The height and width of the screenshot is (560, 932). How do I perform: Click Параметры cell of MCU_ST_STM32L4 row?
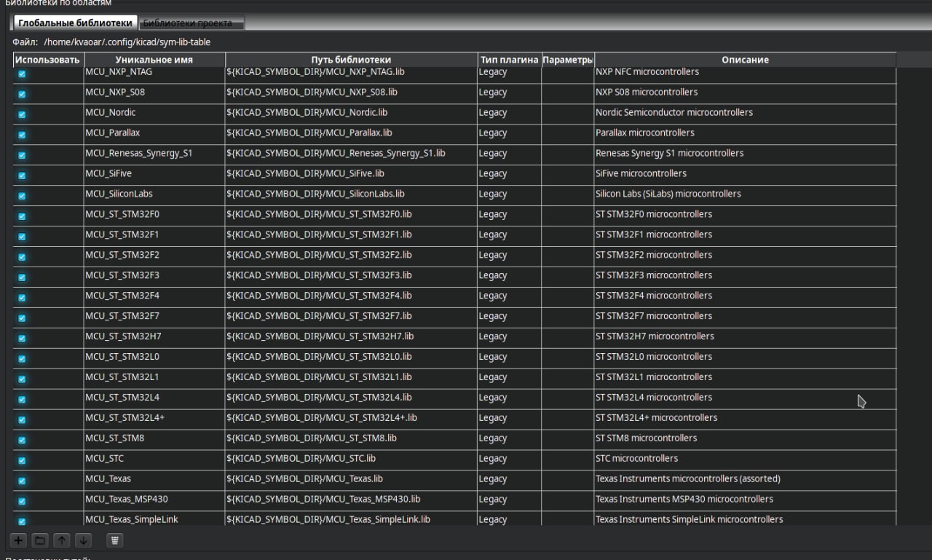pyautogui.click(x=568, y=398)
